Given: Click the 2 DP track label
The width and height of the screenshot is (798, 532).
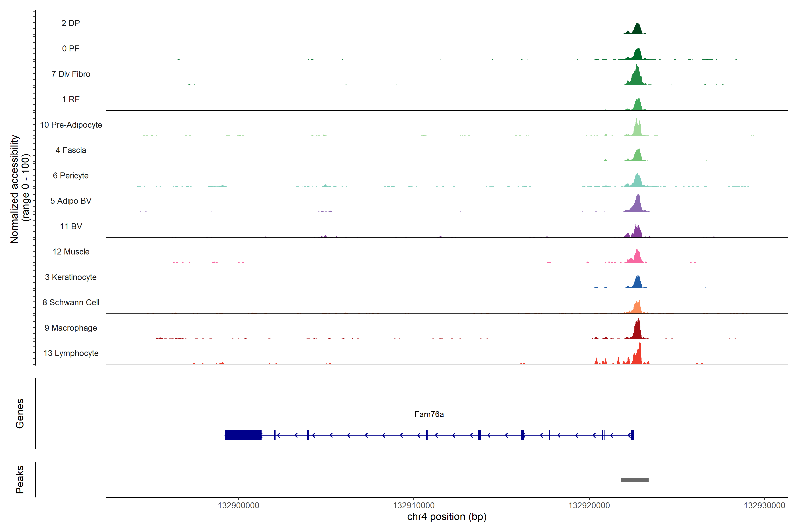Looking at the screenshot, I should point(70,23).
